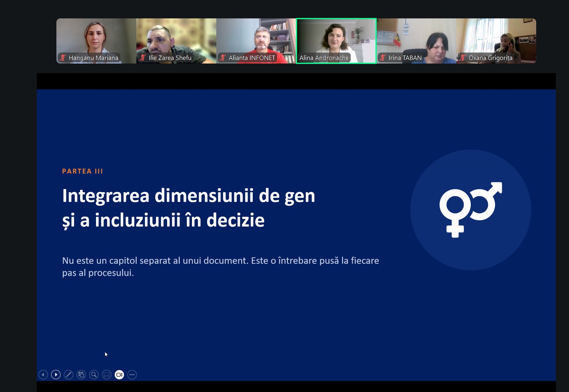Image resolution: width=569 pixels, height=392 pixels.
Task: Click muted mic icon beside Oxana Grigorița
Action: [463, 58]
